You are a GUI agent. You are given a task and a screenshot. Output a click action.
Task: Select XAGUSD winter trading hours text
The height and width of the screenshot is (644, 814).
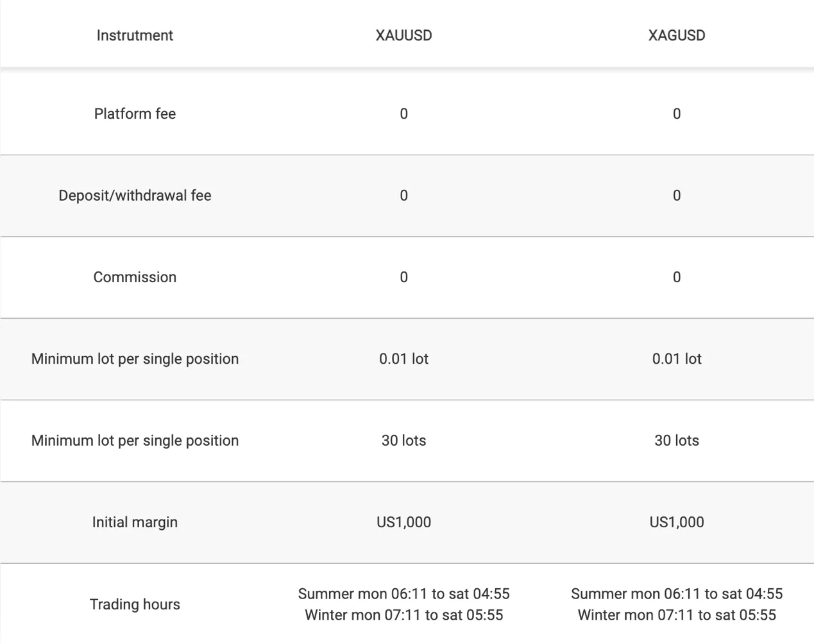pyautogui.click(x=677, y=615)
